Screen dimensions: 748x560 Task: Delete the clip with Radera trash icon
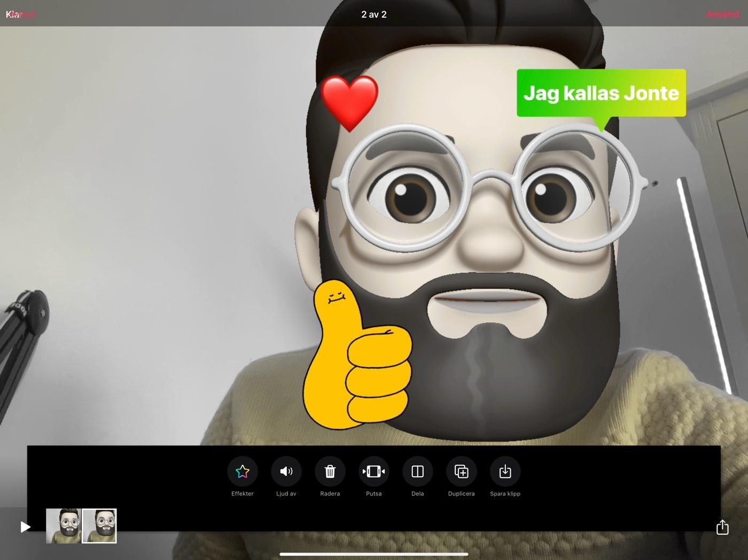pyautogui.click(x=330, y=471)
